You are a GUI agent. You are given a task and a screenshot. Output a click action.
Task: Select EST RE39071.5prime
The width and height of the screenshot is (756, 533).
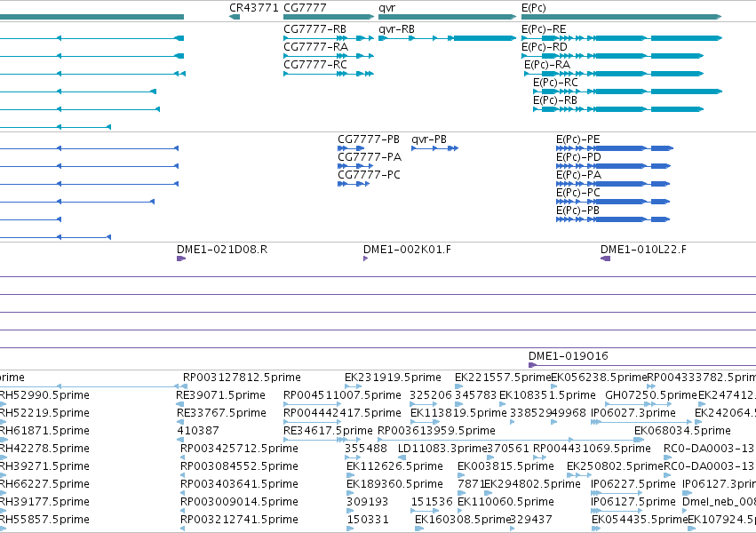221,395
